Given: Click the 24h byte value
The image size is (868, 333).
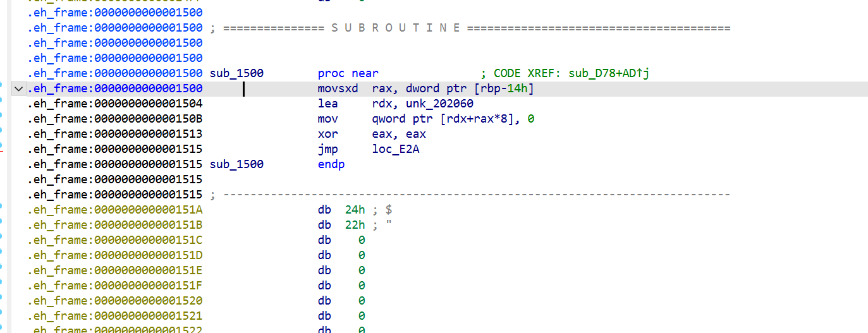Looking at the screenshot, I should [x=355, y=210].
